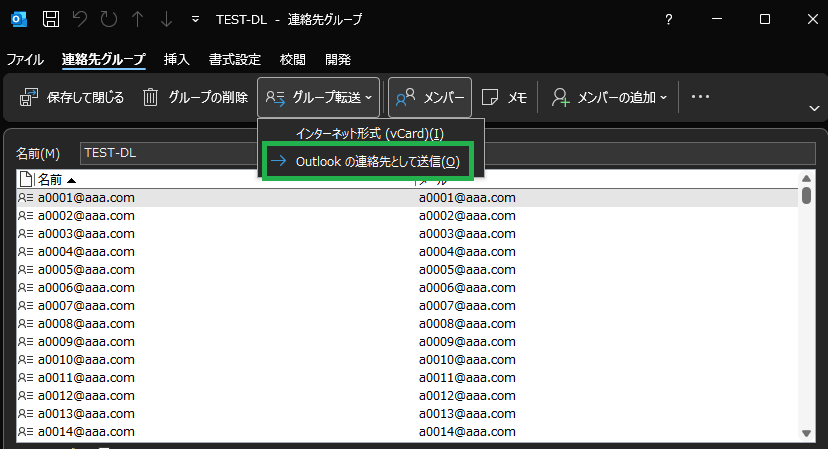
Task: Expand the ribbon with the chevron
Action: 814,108
